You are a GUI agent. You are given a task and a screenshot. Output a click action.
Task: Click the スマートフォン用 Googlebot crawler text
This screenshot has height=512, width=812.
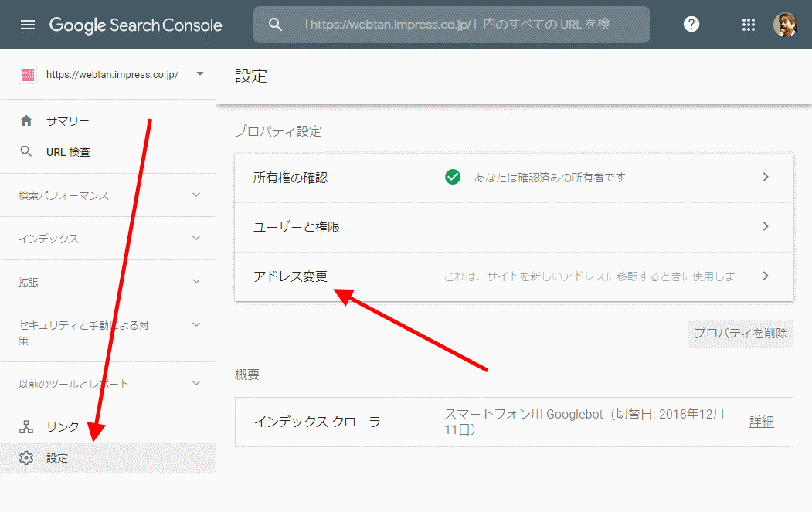point(584,422)
